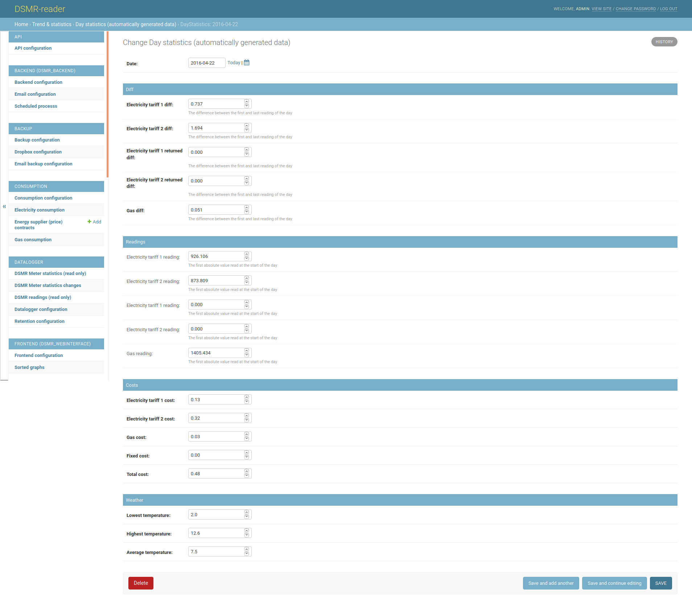Open the calendar date picker icon
The width and height of the screenshot is (692, 616).
point(246,62)
